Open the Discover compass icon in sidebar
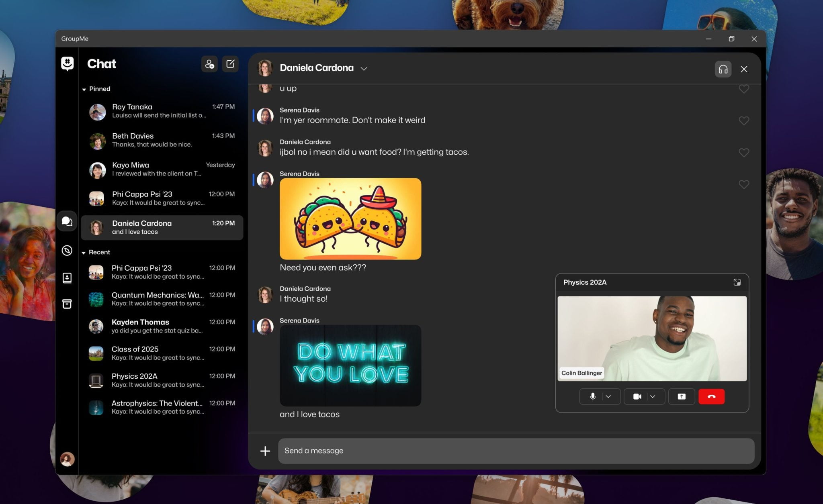 (x=67, y=250)
